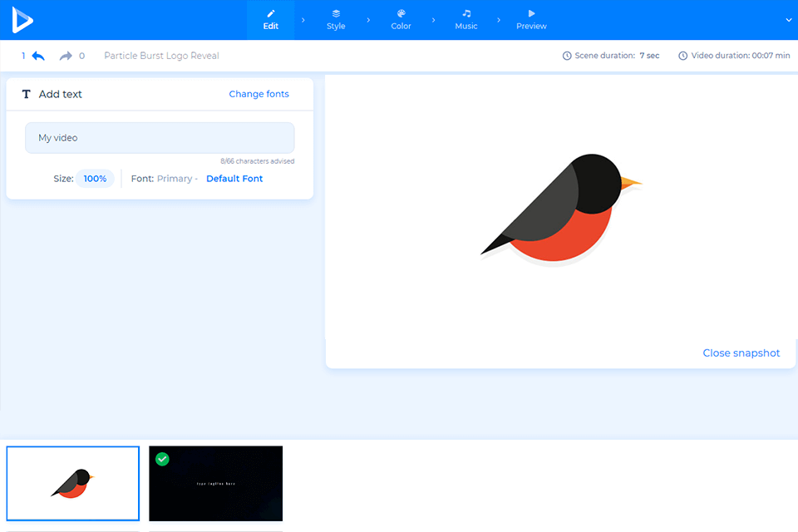Edit the My video text field
The image size is (798, 532).
159,137
